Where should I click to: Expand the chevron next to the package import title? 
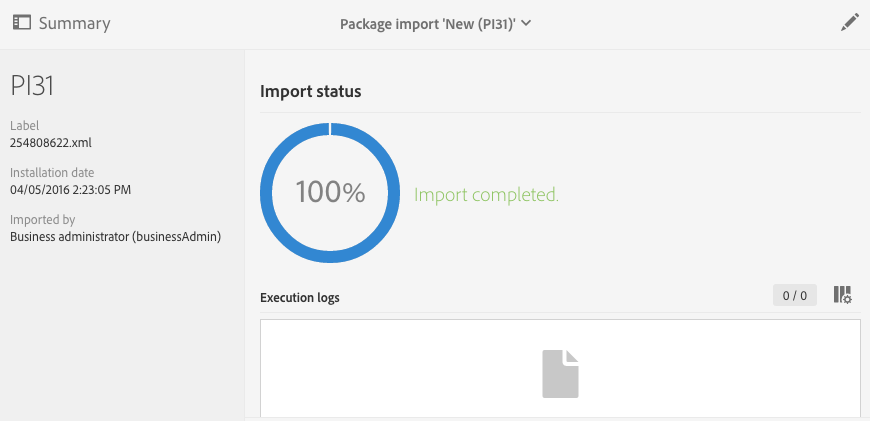pos(526,23)
